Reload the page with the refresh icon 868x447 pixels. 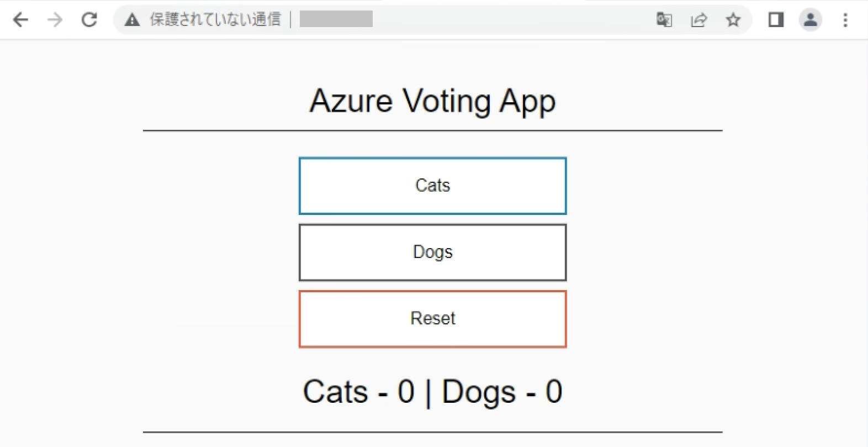coord(89,20)
